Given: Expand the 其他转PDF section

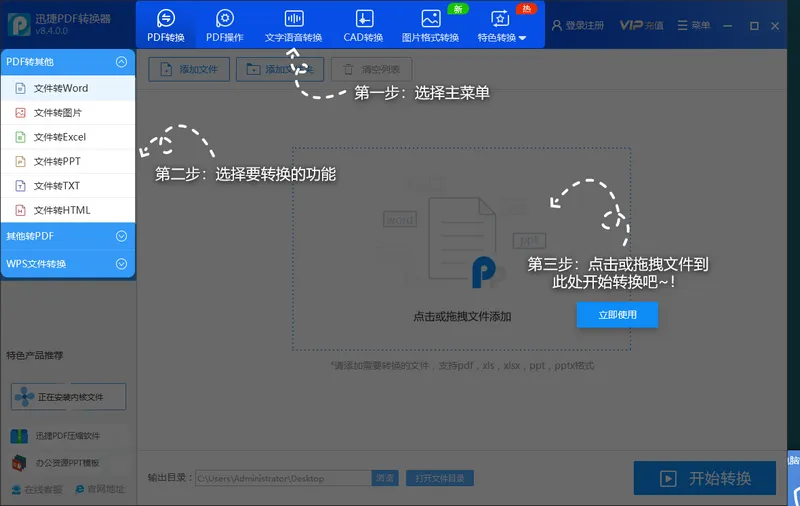Looking at the screenshot, I should (x=121, y=236).
